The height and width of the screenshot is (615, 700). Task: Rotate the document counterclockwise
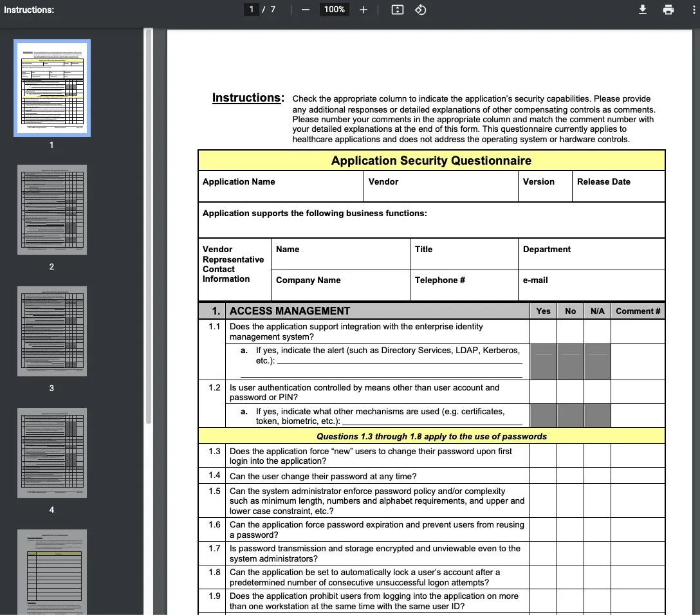click(420, 10)
